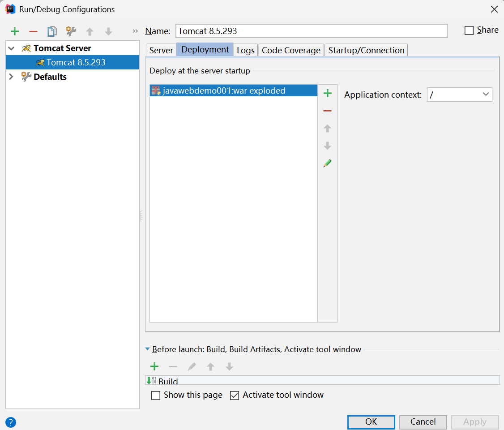
Task: Focus the Name input field
Action: (312, 31)
